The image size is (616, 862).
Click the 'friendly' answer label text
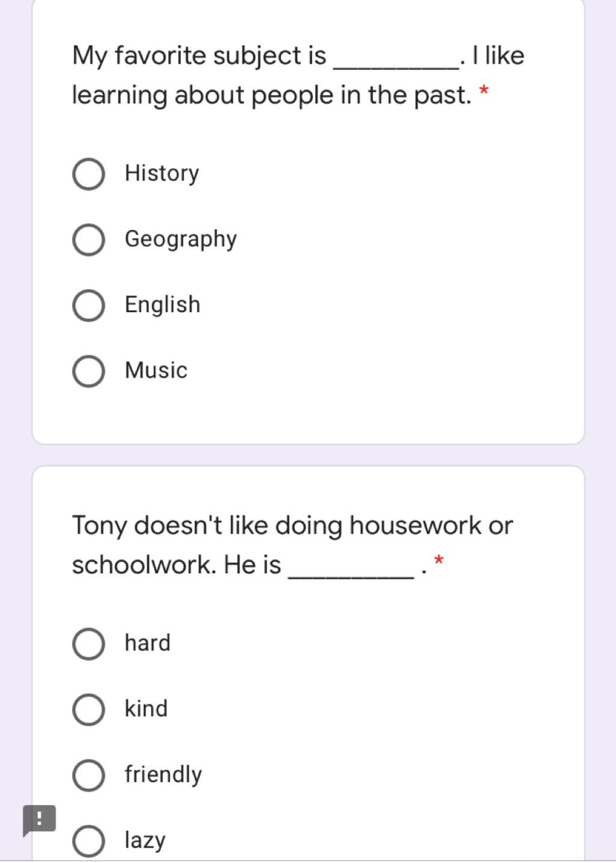[163, 774]
